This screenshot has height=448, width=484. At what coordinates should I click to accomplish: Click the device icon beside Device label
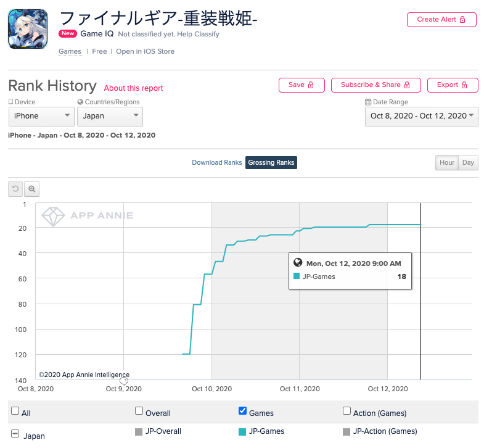[11, 102]
